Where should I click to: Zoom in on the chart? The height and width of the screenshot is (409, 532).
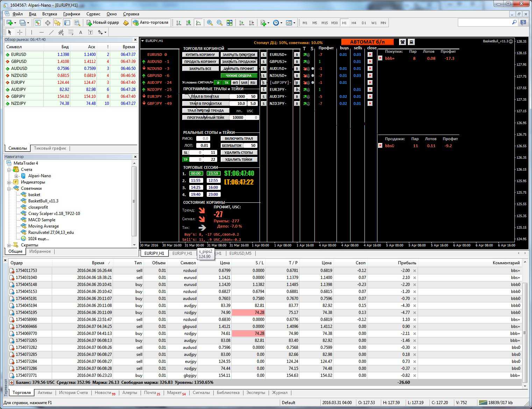coord(210,23)
